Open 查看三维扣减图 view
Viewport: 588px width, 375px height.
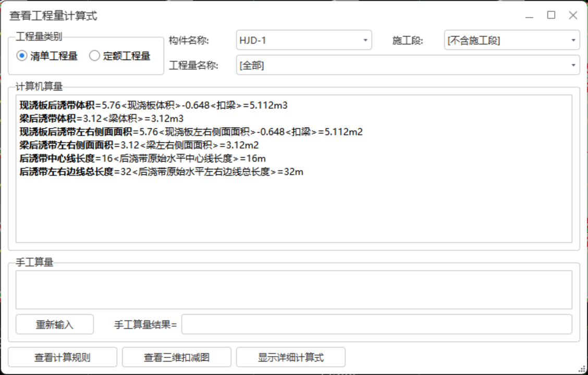(177, 357)
